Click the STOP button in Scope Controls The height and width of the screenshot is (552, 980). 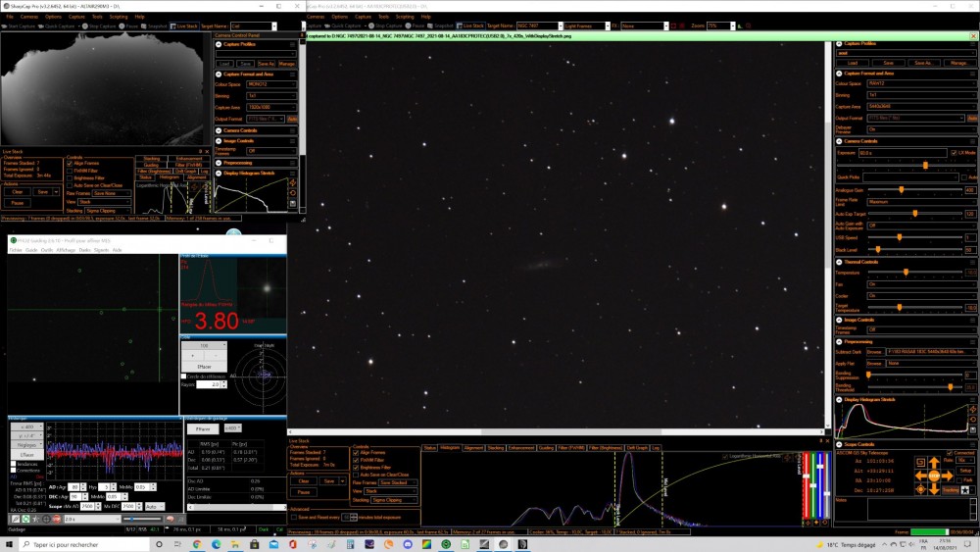pos(934,476)
